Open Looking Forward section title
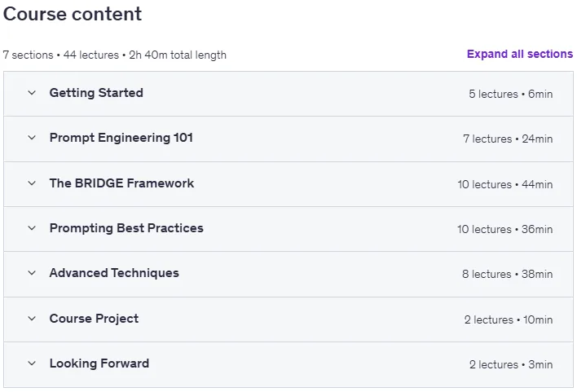 [99, 363]
